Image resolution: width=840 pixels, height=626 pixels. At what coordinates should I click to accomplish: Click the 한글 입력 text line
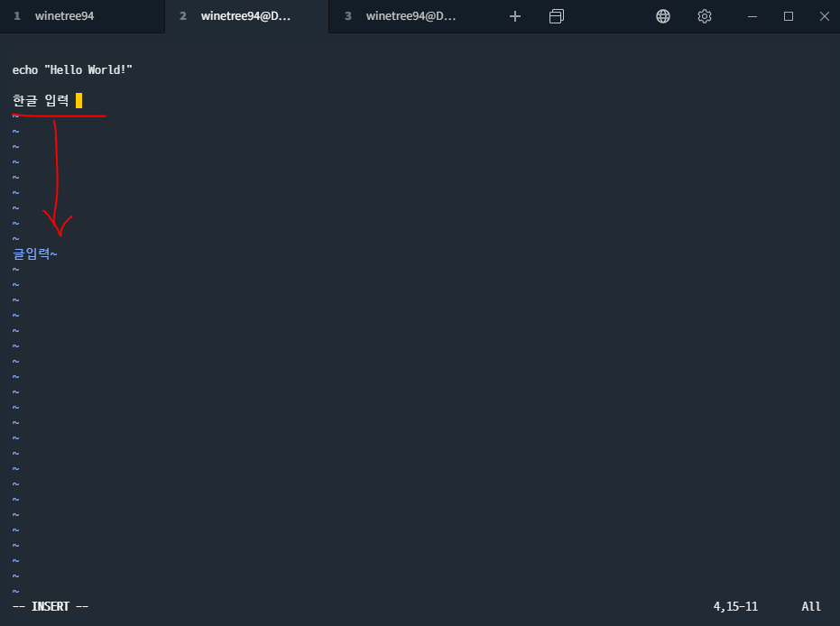coord(41,100)
